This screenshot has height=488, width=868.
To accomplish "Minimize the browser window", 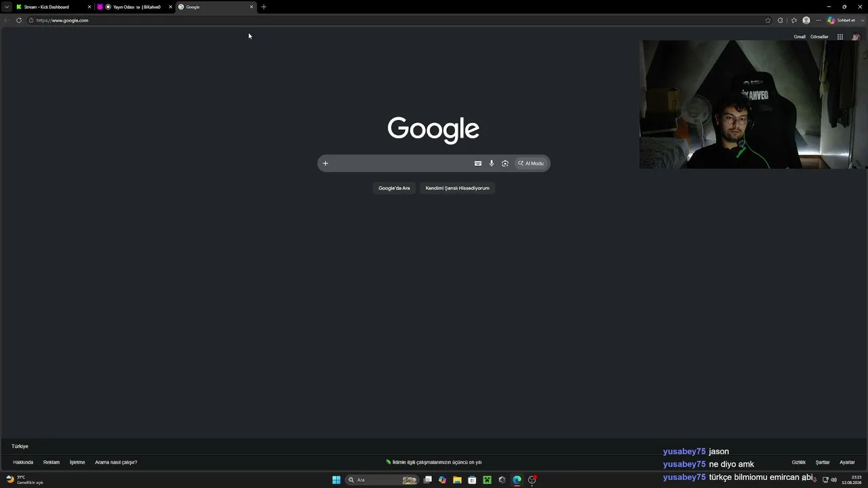I will [x=829, y=7].
